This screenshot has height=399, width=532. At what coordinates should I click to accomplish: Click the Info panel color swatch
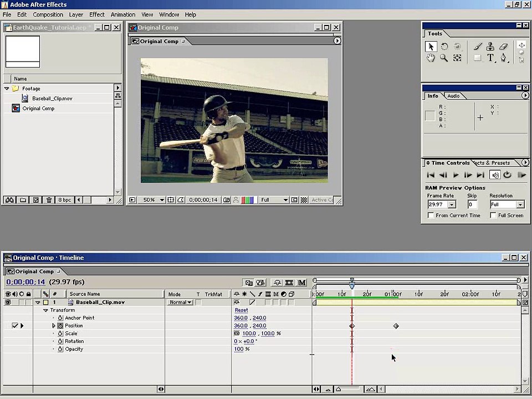pos(430,116)
